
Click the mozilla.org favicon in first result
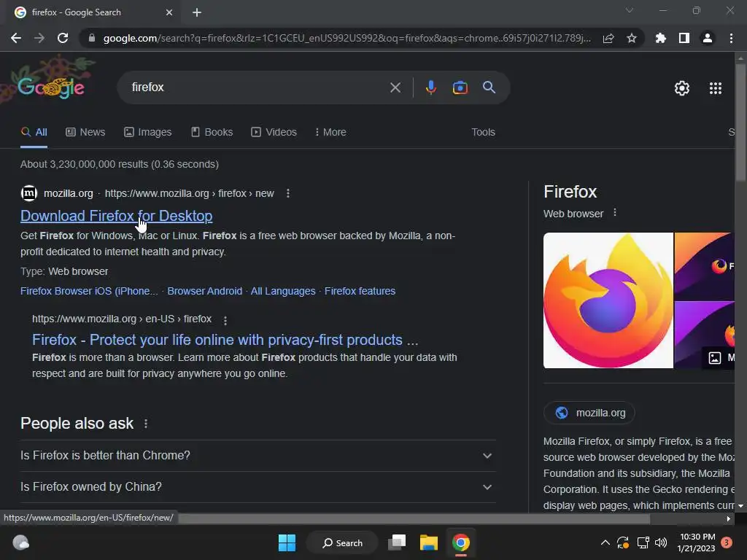(x=29, y=193)
